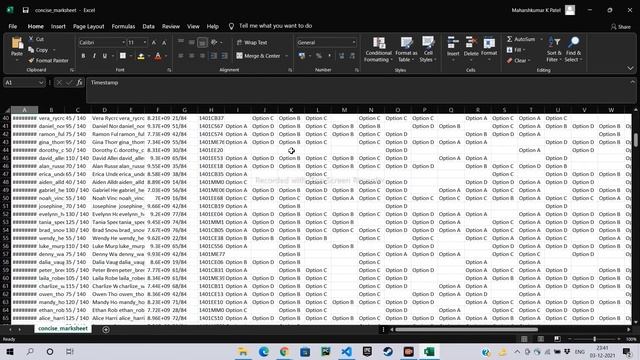640x360 pixels.
Task: Click Tell me what you want to do
Action: click(275, 26)
